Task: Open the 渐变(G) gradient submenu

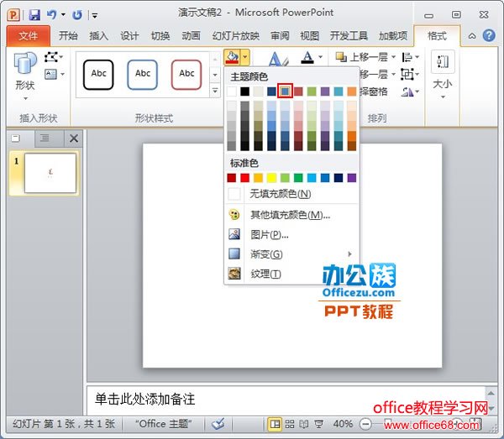Action: pyautogui.click(x=291, y=254)
